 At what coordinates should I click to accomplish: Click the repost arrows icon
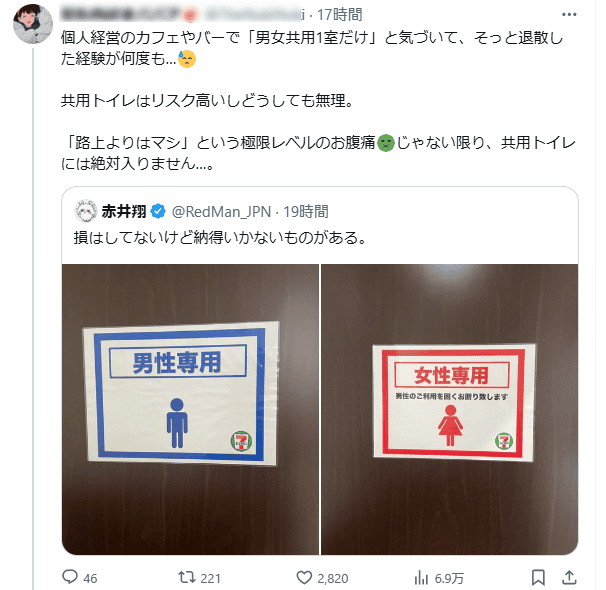tap(187, 578)
